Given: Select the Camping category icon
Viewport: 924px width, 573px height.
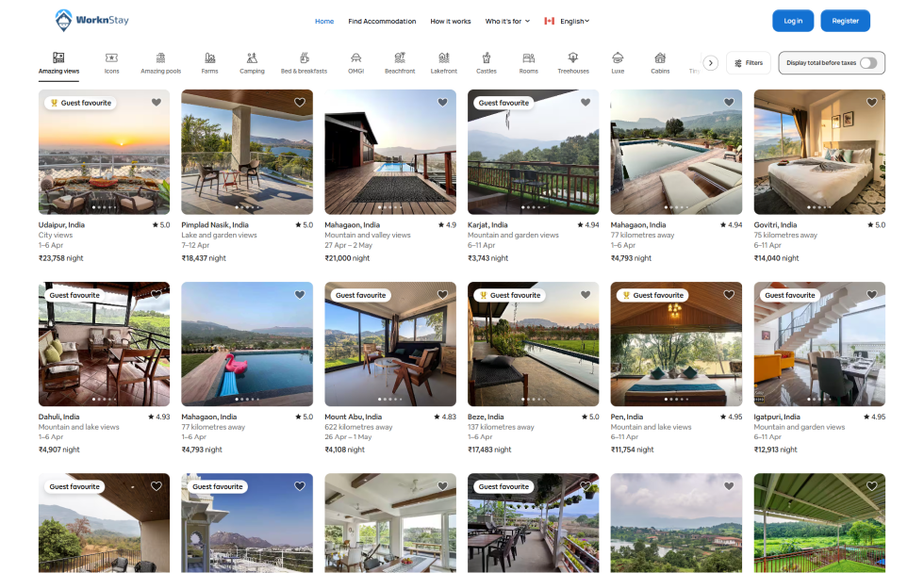Looking at the screenshot, I should [252, 58].
